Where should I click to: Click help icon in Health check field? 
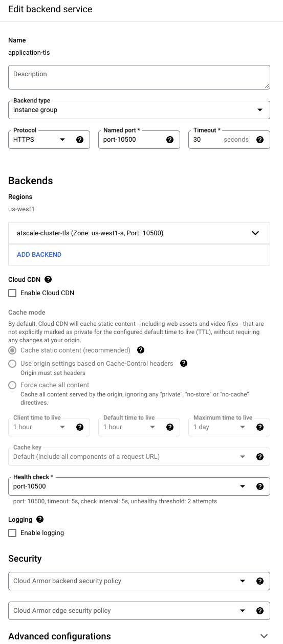(x=260, y=486)
